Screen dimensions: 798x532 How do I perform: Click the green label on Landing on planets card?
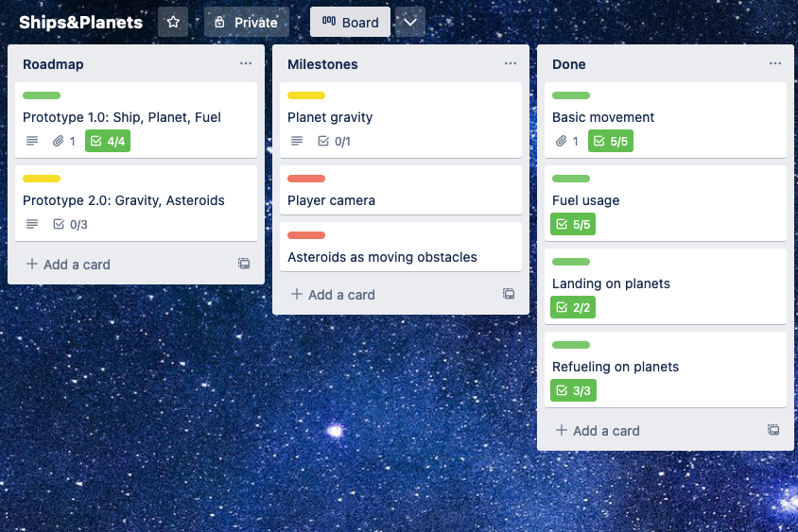click(571, 262)
